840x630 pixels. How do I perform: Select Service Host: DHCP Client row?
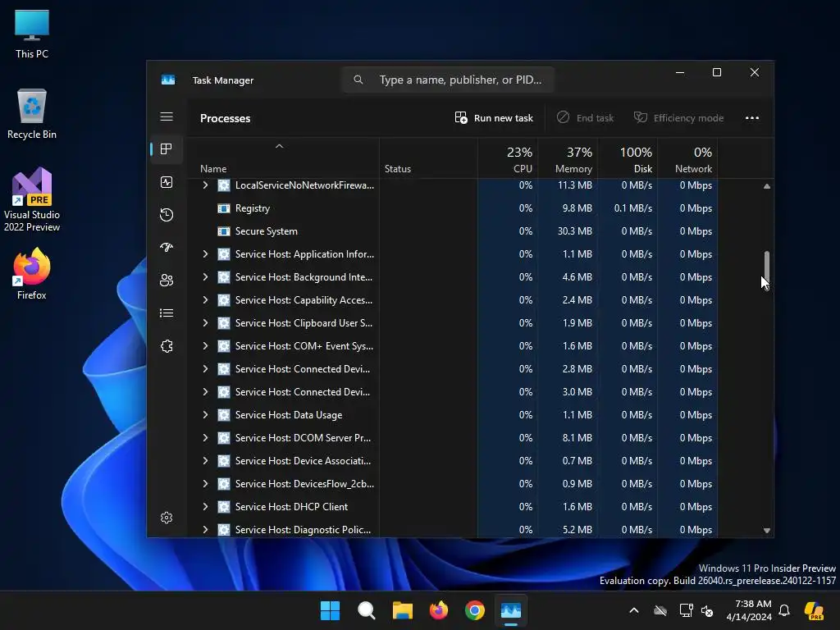pyautogui.click(x=452, y=507)
